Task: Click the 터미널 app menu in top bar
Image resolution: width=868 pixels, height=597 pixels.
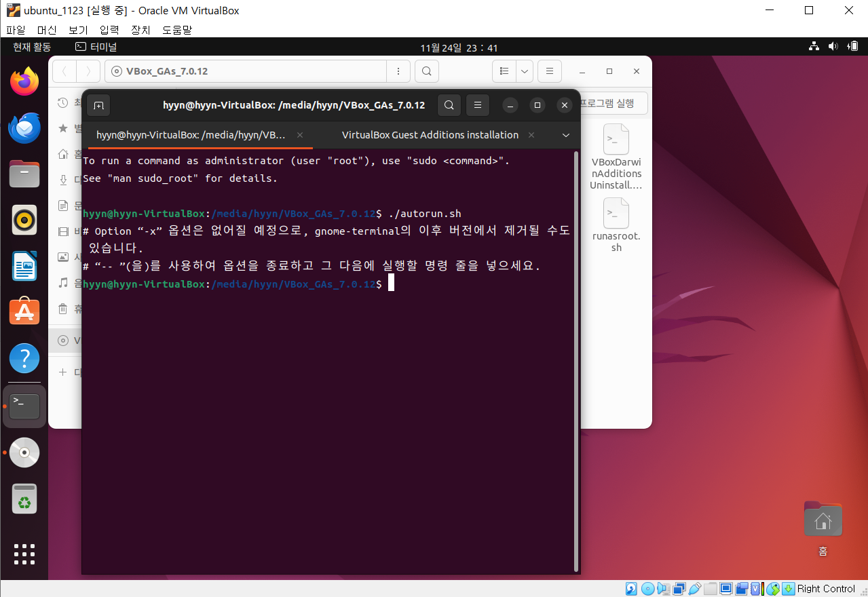Action: click(96, 47)
